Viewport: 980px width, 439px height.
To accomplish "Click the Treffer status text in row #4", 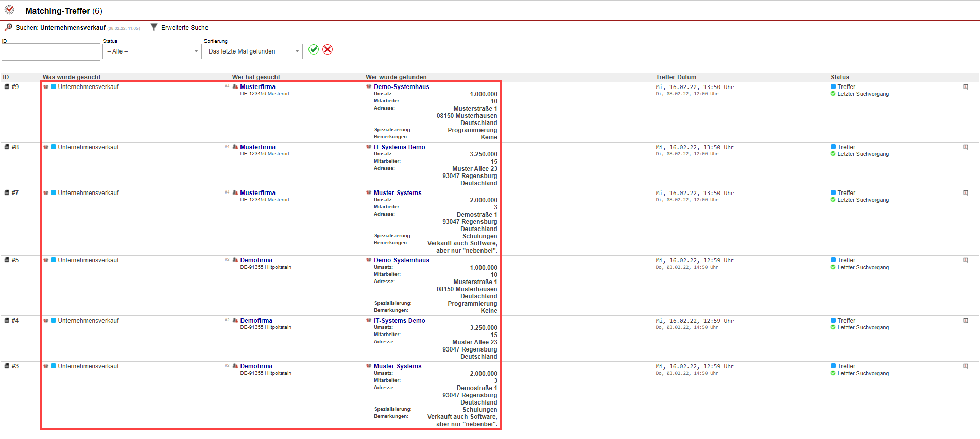I will coord(846,321).
